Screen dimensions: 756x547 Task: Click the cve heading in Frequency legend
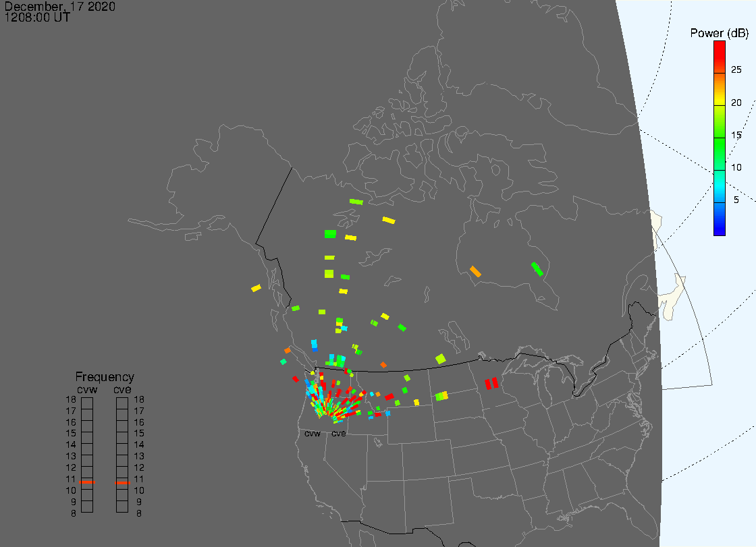point(122,389)
